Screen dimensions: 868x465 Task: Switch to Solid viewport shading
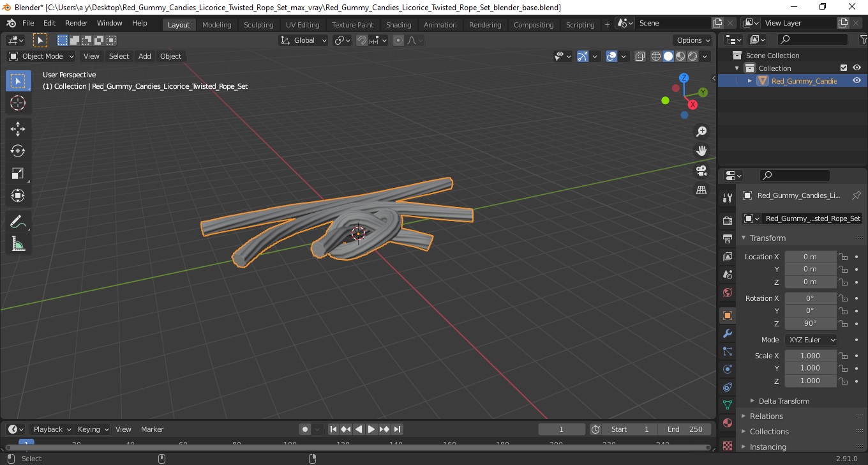(x=668, y=56)
